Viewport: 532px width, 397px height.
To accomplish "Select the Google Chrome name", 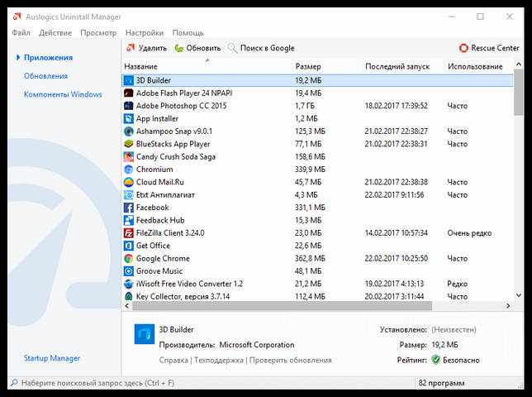I will [x=163, y=258].
